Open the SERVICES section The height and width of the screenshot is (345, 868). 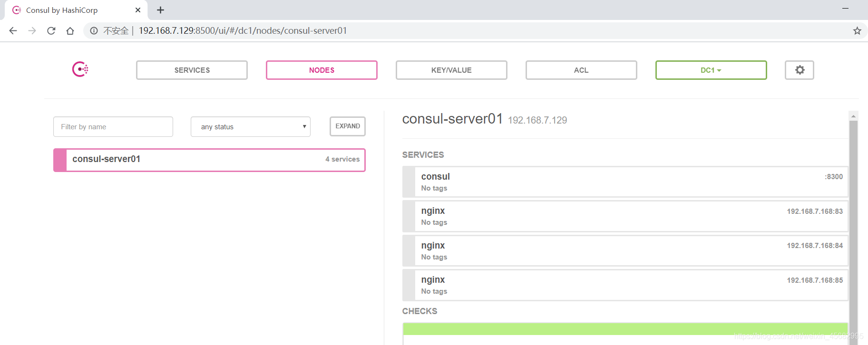click(x=192, y=70)
